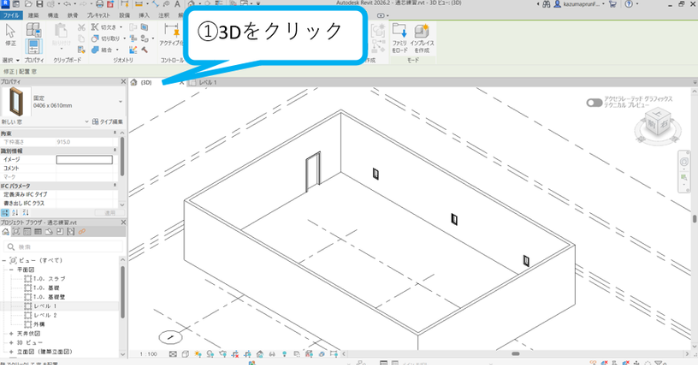Viewport: 698px width, 365px height.
Task: Click the Project Browser vertical scrollbar thumb
Action: pos(122,292)
